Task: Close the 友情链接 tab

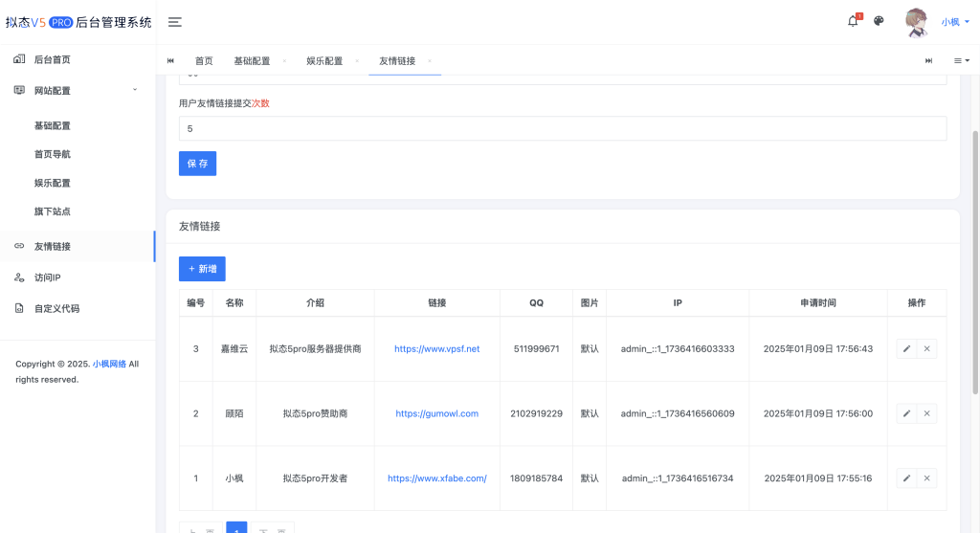Action: coord(430,60)
